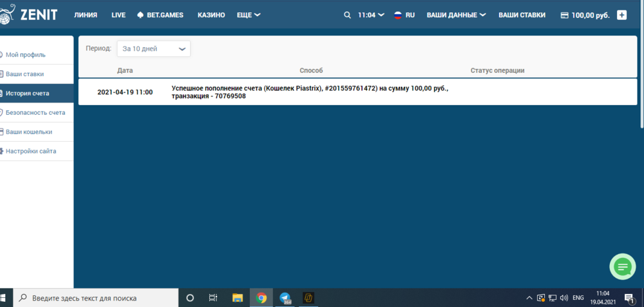Select RU language label
The width and height of the screenshot is (644, 307).
(x=410, y=15)
